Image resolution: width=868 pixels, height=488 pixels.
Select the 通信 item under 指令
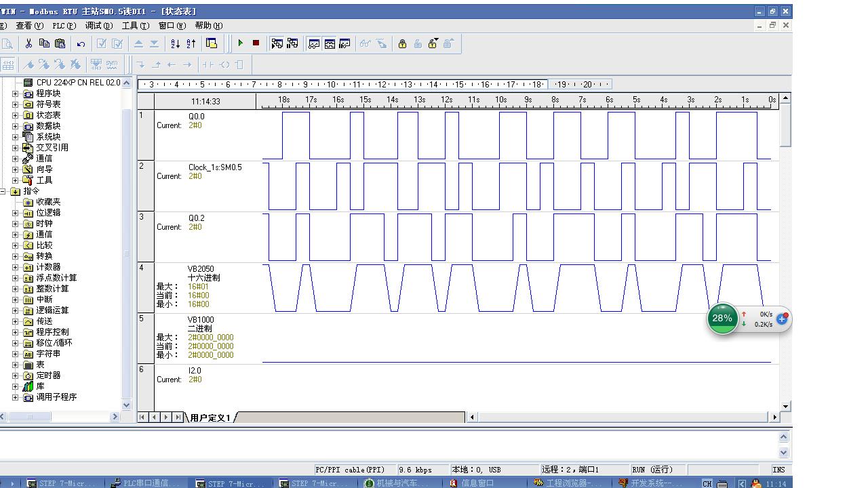(x=44, y=235)
